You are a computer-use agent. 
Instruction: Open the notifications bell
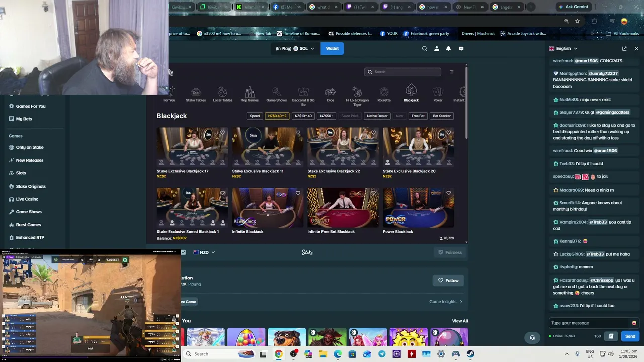point(448,49)
